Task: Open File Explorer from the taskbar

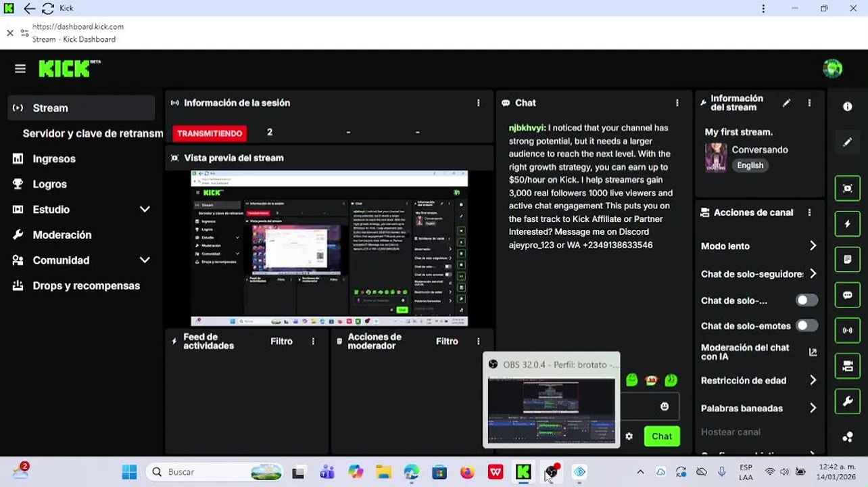Action: pyautogui.click(x=383, y=472)
